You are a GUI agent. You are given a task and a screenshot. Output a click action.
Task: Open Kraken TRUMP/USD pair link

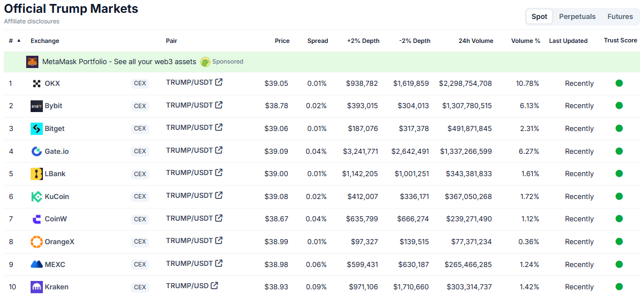(x=187, y=286)
